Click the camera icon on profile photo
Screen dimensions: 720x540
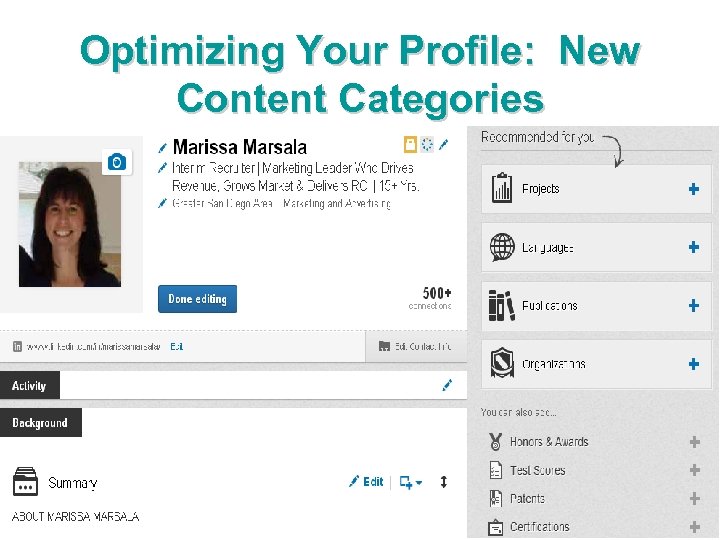tap(117, 162)
